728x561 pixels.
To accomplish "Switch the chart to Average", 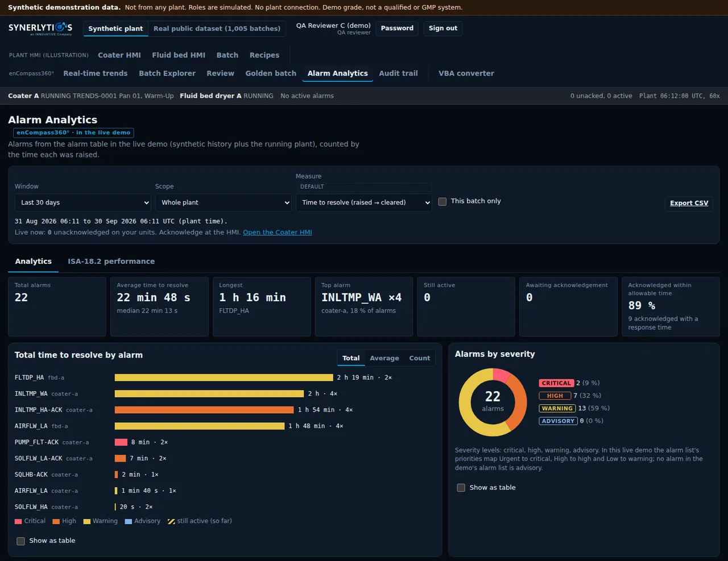I will point(384,358).
